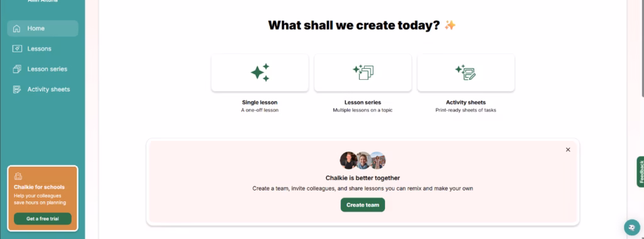The height and width of the screenshot is (239, 644).
Task: Select the Lesson series card icon
Action: pyautogui.click(x=363, y=72)
